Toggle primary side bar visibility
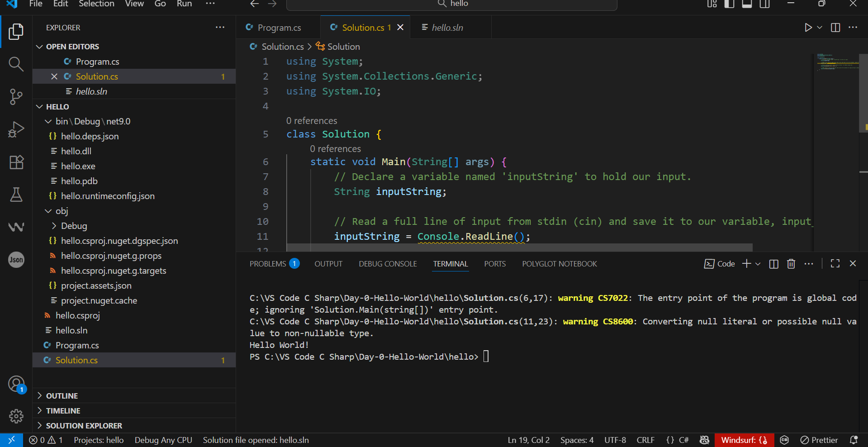The width and height of the screenshot is (868, 447). [729, 4]
